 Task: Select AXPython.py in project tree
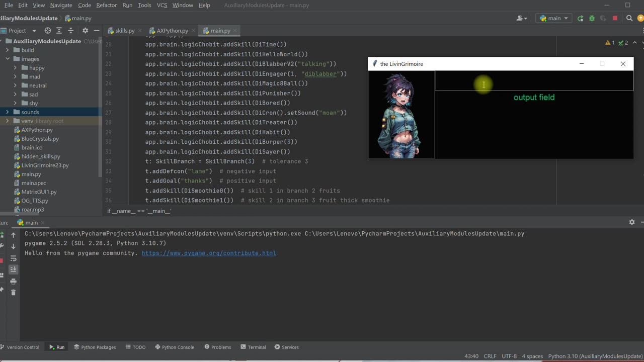point(37,130)
